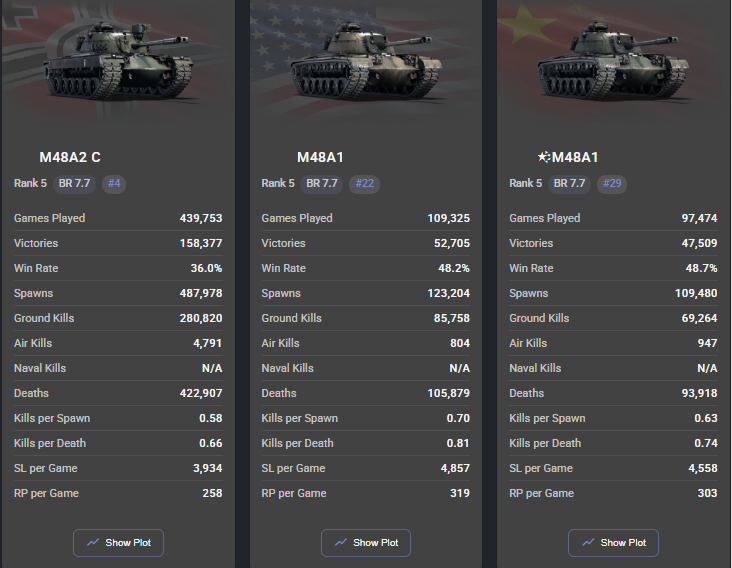Select the American flag M48A1 tank image
Screen dimensions: 732x568
click(366, 60)
